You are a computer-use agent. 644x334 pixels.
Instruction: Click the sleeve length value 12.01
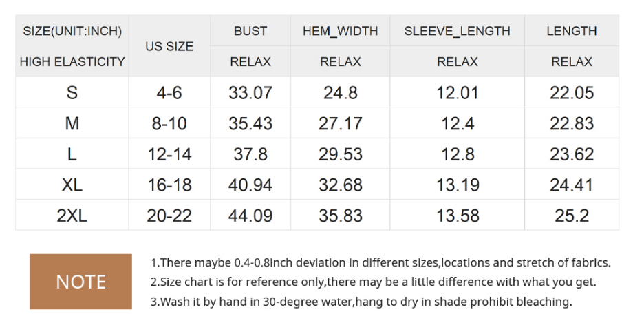click(x=457, y=93)
